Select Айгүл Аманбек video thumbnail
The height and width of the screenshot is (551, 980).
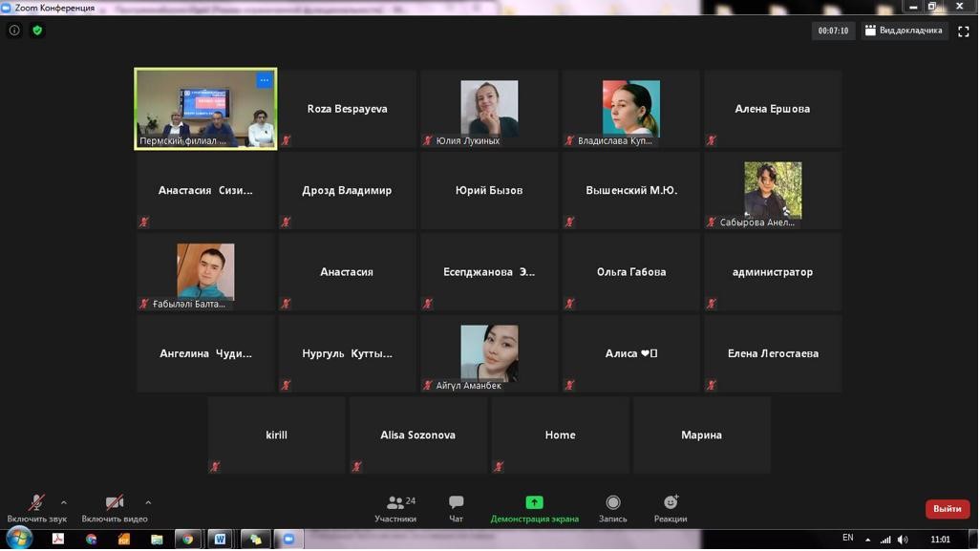489,353
